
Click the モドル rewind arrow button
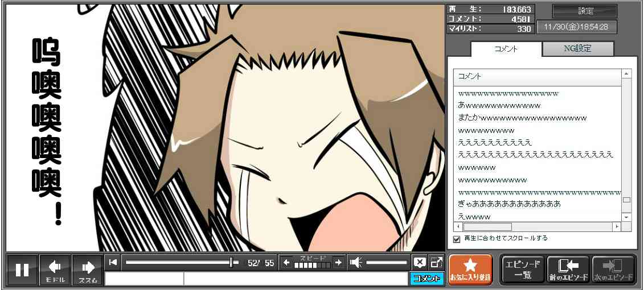coord(55,270)
